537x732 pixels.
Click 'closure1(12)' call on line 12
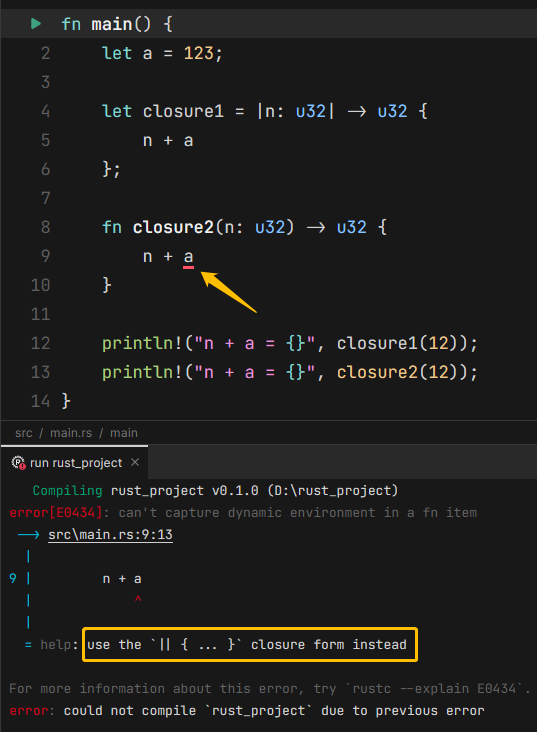396,344
